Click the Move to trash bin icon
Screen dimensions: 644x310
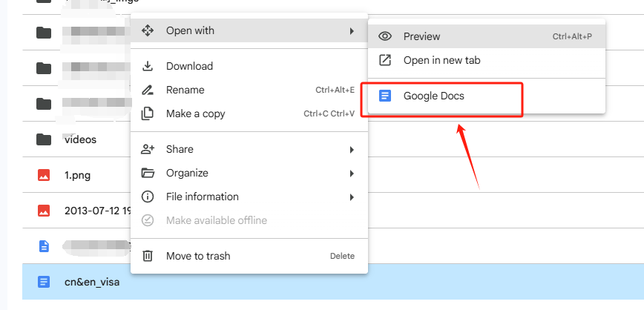147,256
